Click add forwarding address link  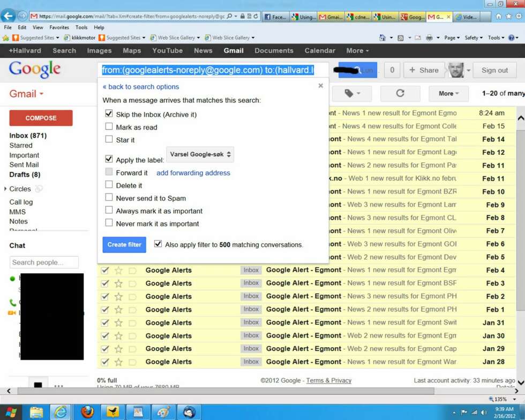[193, 173]
